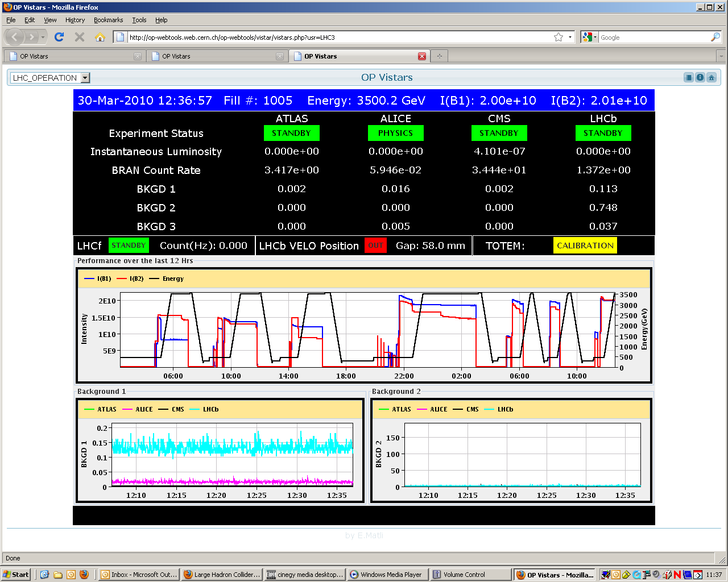Open the list all tabs dropdown
This screenshot has height=582, width=728.
coord(721,56)
